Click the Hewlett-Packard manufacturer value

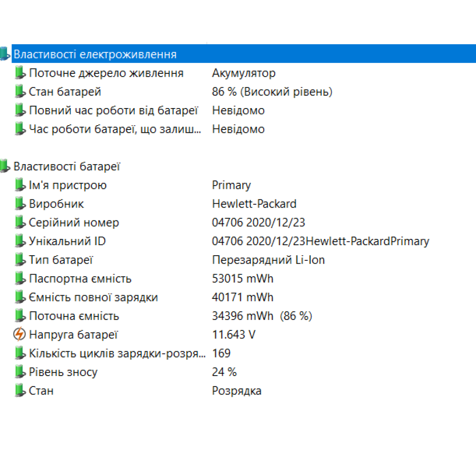(x=254, y=204)
